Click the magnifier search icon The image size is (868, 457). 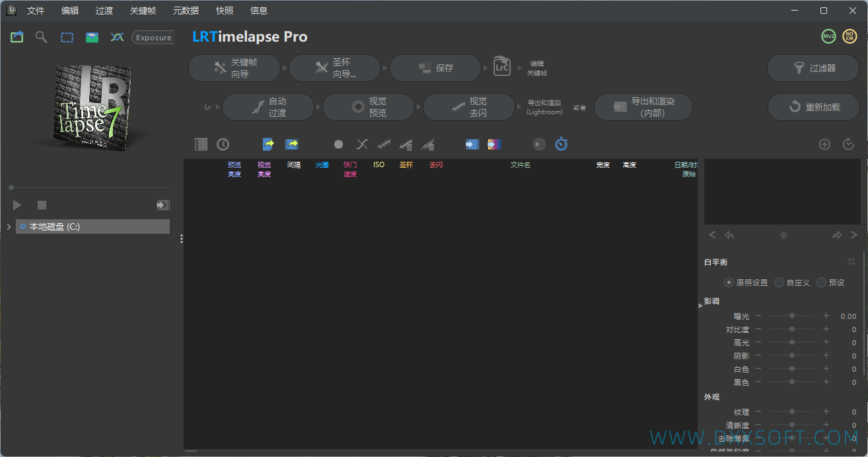pyautogui.click(x=42, y=37)
